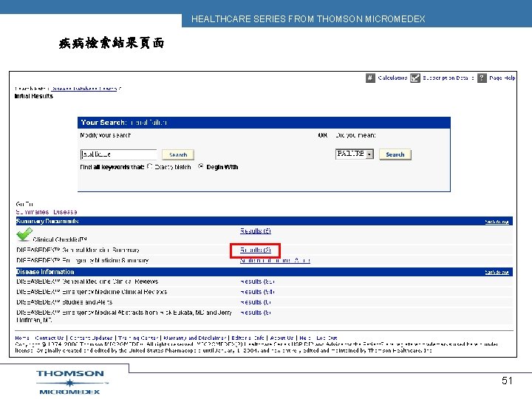Open General Medicine Clinical Reviews results
This screenshot has height=399, width=532.
[257, 282]
